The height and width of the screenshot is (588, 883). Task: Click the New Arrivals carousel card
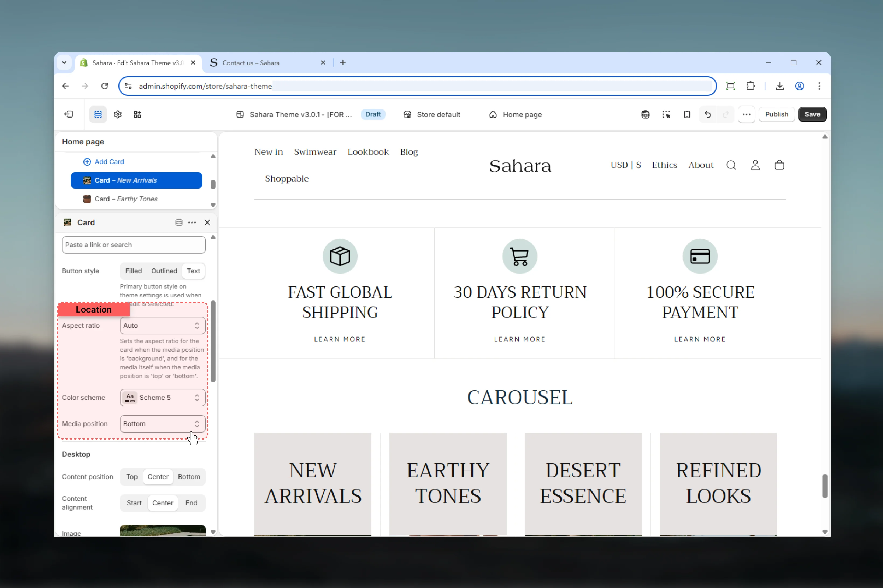(313, 484)
